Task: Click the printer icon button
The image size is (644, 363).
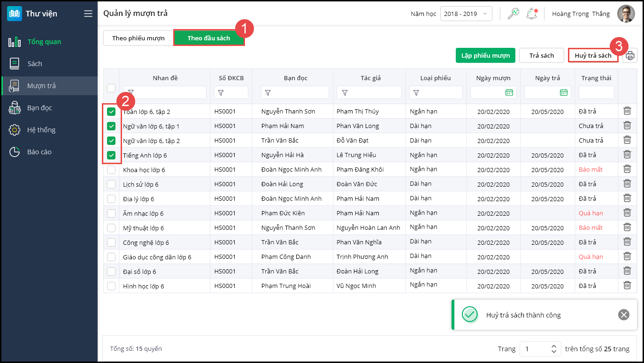Action: point(630,56)
